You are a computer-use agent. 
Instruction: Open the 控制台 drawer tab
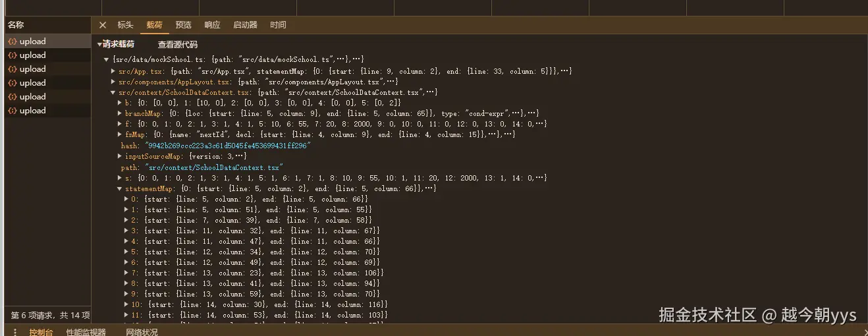(40, 332)
